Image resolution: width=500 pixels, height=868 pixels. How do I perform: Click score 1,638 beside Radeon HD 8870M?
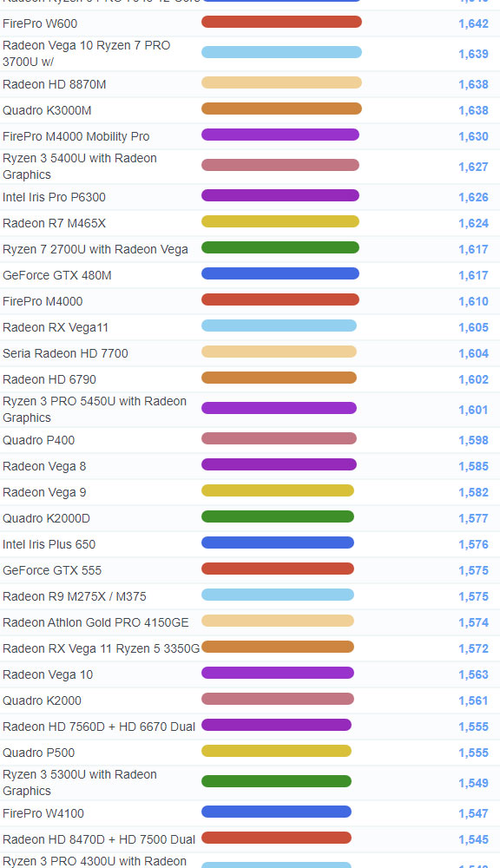point(473,85)
